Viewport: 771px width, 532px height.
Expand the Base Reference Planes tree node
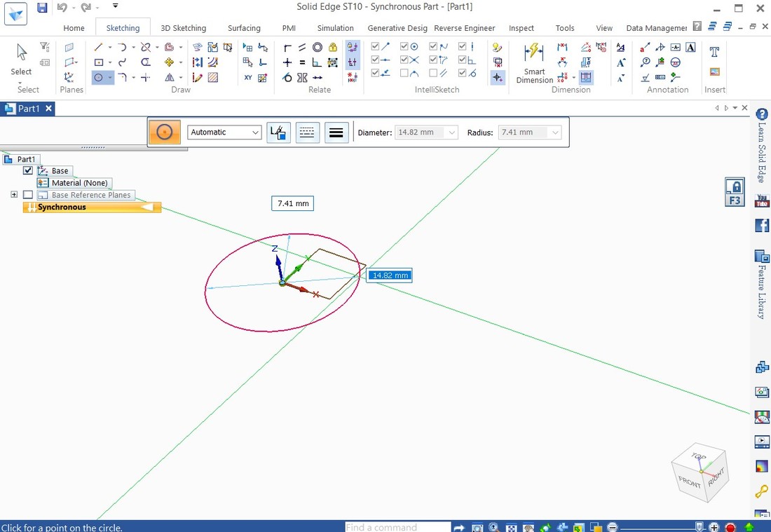(14, 195)
